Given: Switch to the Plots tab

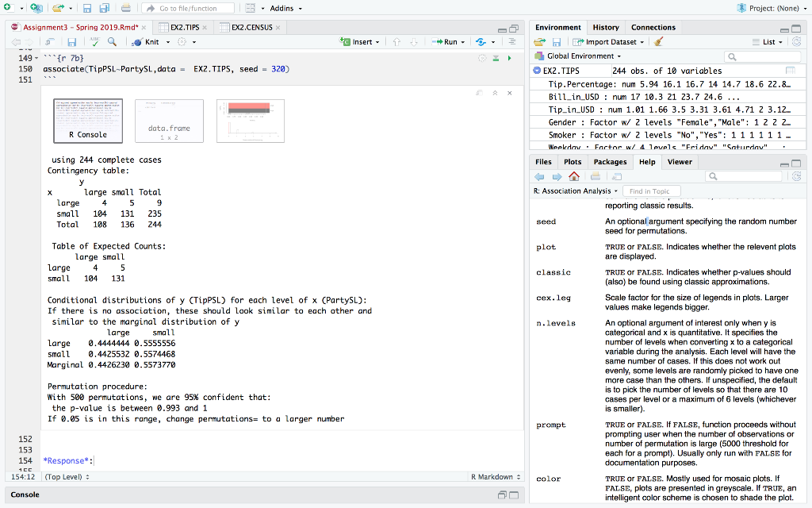Looking at the screenshot, I should 573,162.
